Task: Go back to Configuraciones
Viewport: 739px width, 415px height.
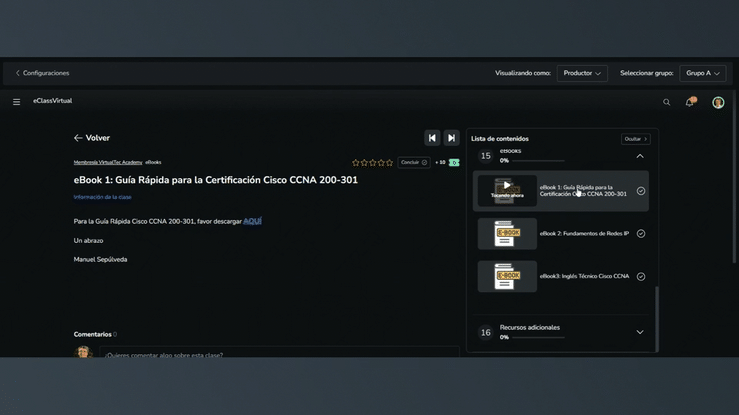Action: pyautogui.click(x=42, y=73)
